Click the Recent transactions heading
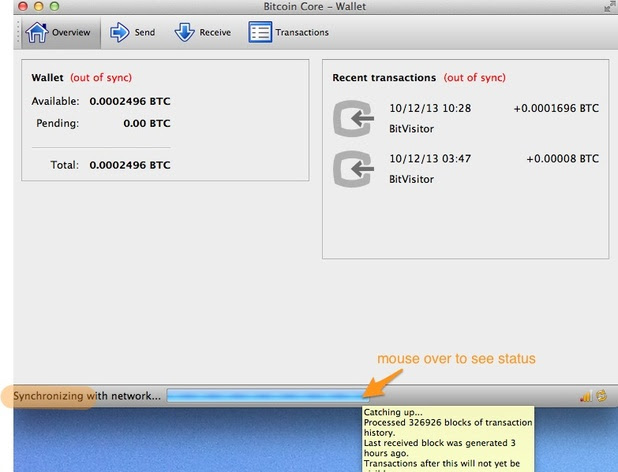 coord(384,78)
